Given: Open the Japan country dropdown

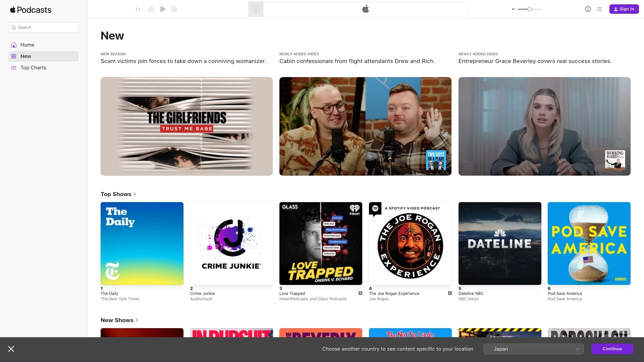Looking at the screenshot, I should (533, 349).
